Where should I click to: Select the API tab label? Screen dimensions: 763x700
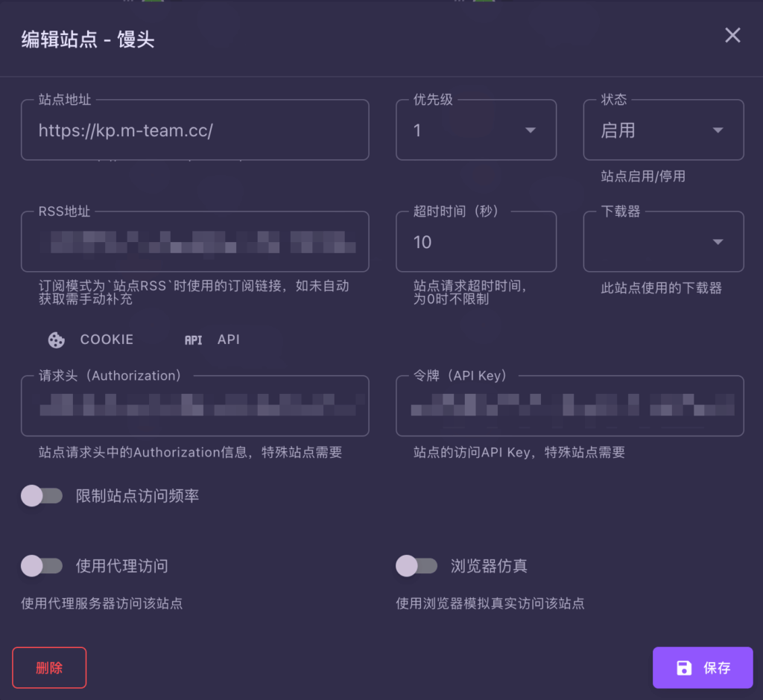pos(228,340)
